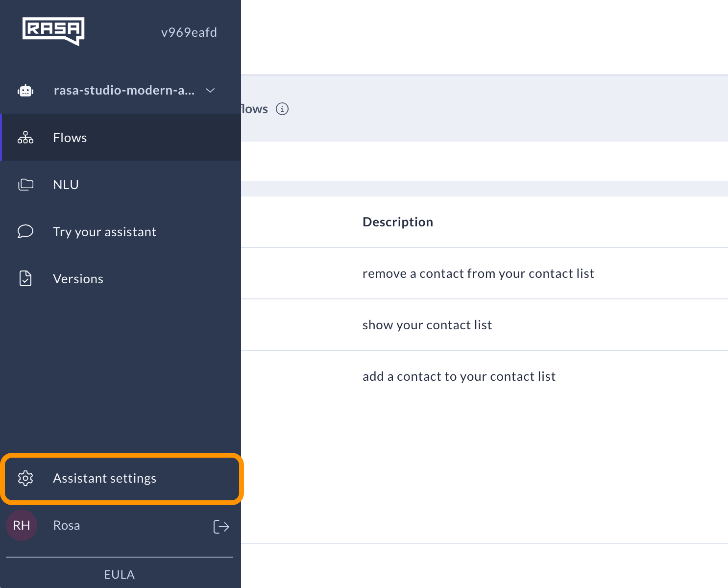Select Try your assistant
Screen dimensions: 728x588
pos(104,232)
